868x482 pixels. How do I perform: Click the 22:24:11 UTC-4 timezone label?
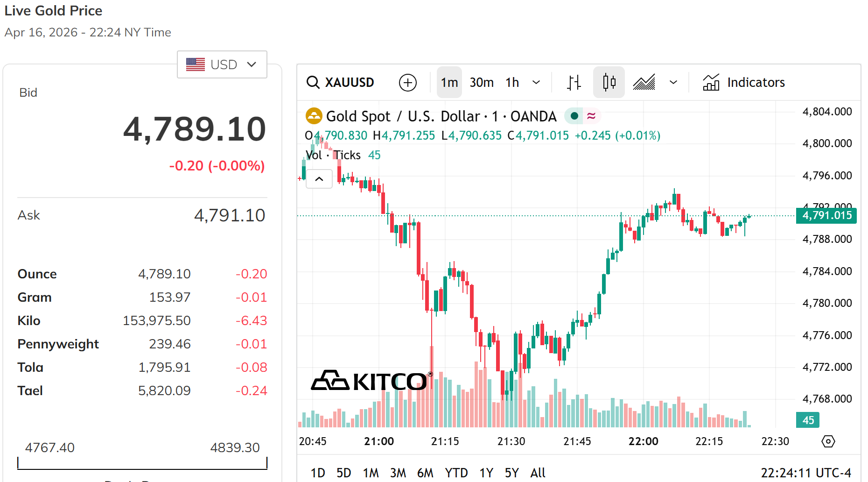point(806,473)
